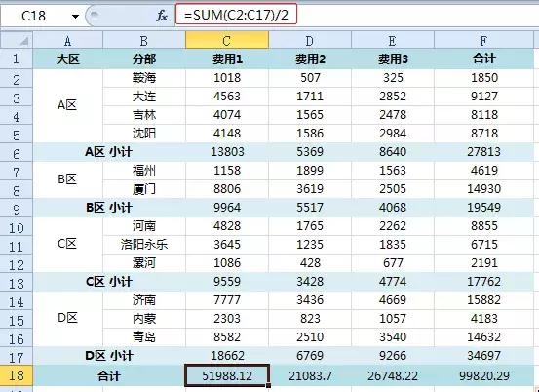Click the selected cell showing 51988.12
The image size is (539, 392).
(227, 375)
